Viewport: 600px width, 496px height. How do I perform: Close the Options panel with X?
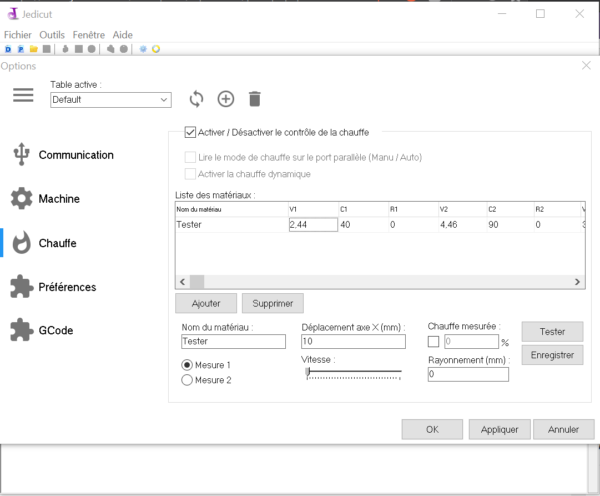click(586, 65)
